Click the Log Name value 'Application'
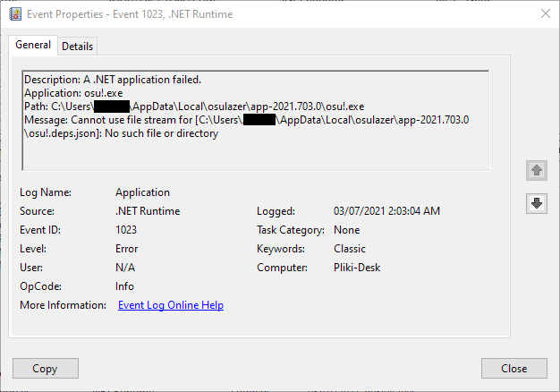This screenshot has width=560, height=392. tap(142, 192)
